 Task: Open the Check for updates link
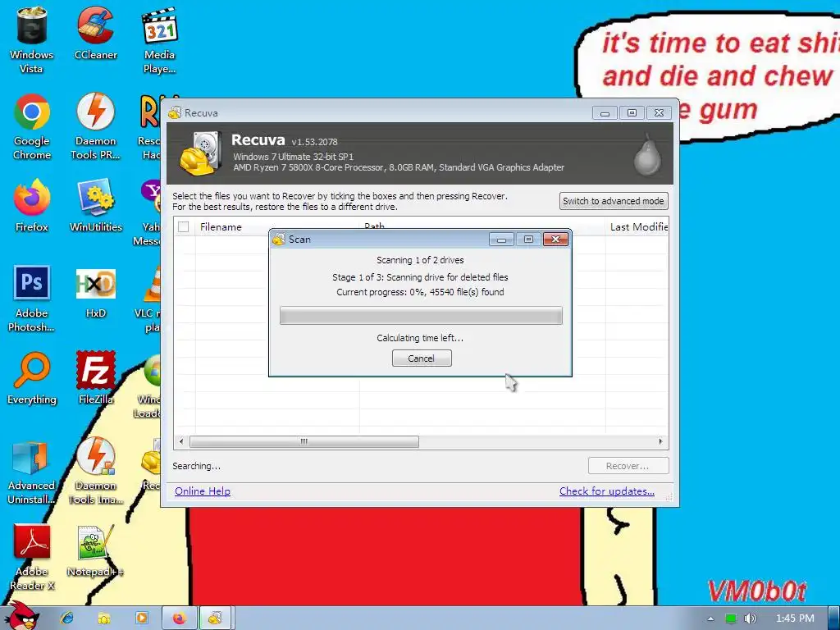607,491
